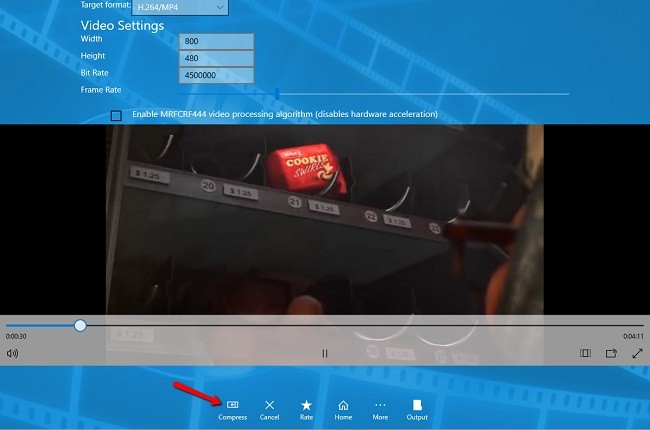Click the Frame Rate slider handle
Image resolution: width=650 pixels, height=430 pixels.
tap(277, 94)
